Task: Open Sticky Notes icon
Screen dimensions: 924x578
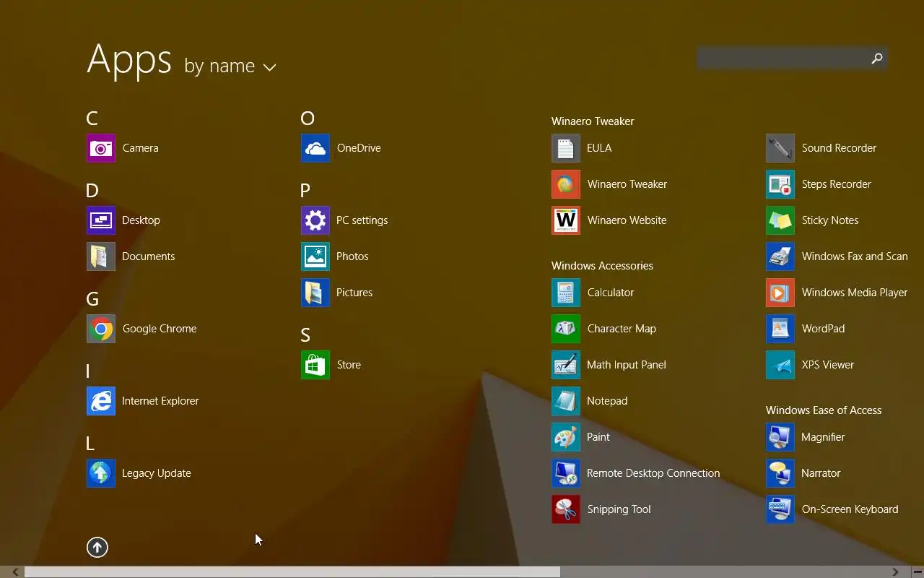Action: pyautogui.click(x=780, y=220)
